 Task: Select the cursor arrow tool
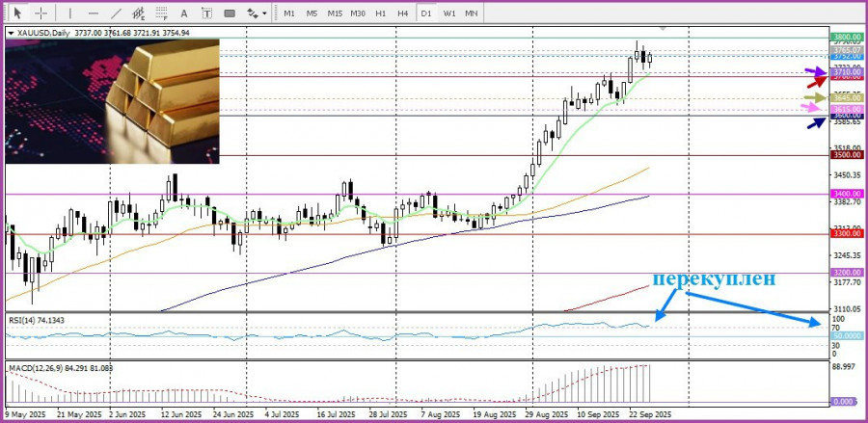pyautogui.click(x=16, y=13)
